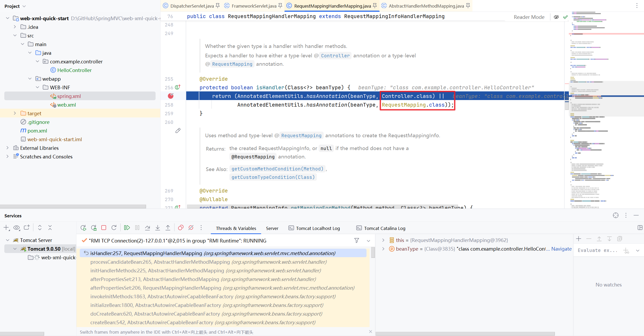Click the Step Out debugger icon
This screenshot has width=644, height=336.
[x=168, y=228]
